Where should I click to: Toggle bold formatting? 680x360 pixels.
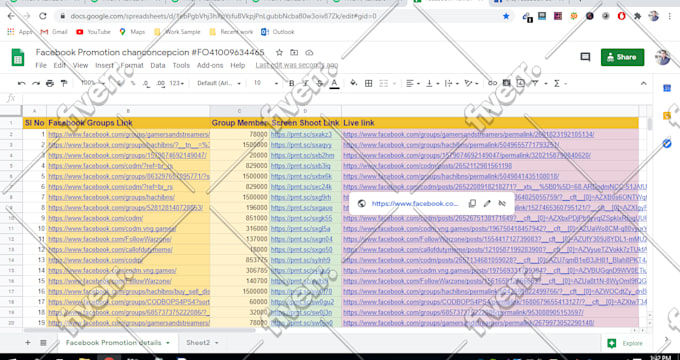coord(291,83)
